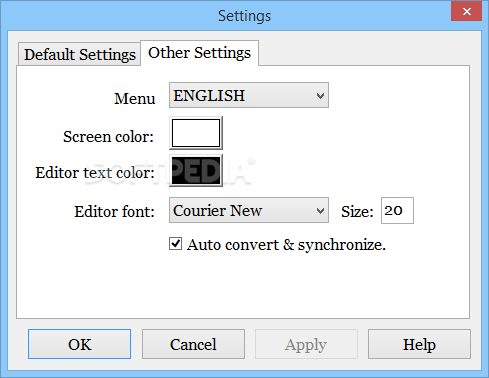The width and height of the screenshot is (489, 378).
Task: Click the 'Screen color:' label
Action: click(108, 137)
